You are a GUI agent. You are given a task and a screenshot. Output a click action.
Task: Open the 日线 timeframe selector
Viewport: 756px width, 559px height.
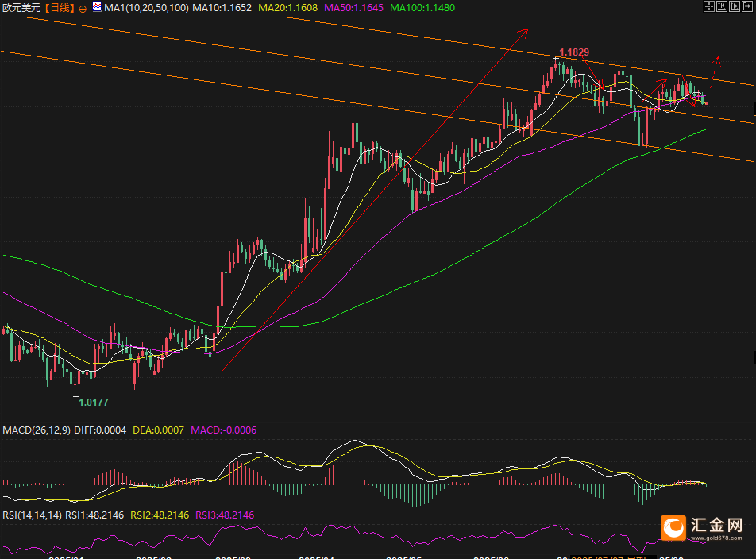pyautogui.click(x=60, y=7)
